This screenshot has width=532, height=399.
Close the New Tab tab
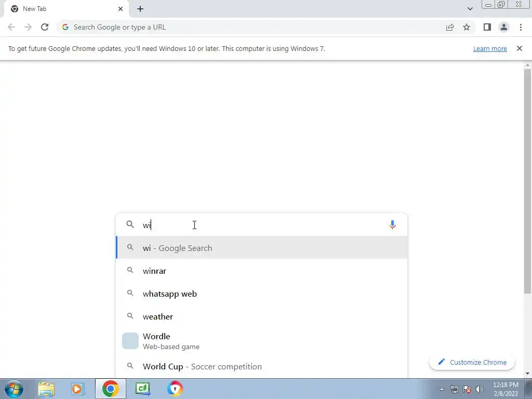[121, 9]
